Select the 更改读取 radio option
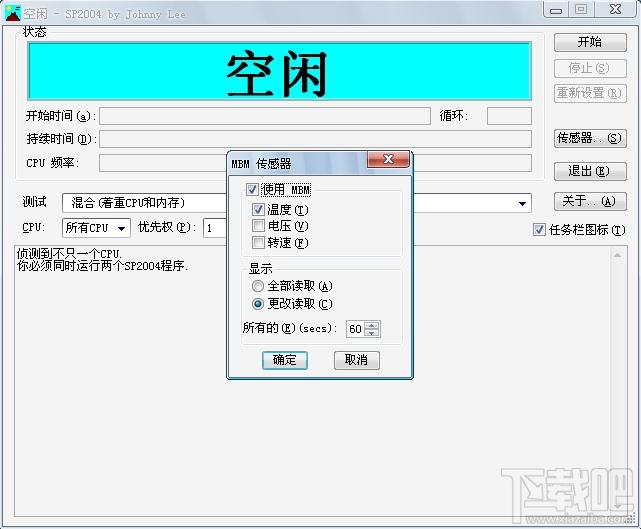The width and height of the screenshot is (641, 529). click(x=258, y=304)
